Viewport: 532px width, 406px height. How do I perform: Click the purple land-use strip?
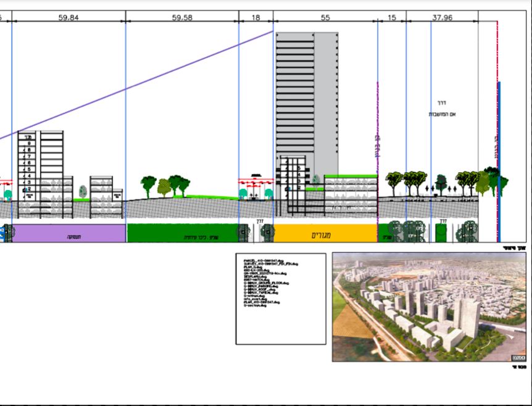(x=69, y=233)
